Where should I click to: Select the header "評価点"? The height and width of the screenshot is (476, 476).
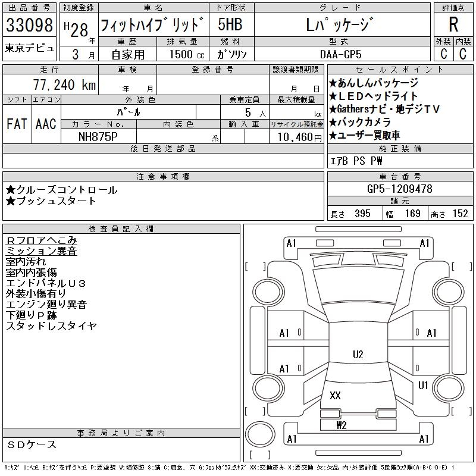(453, 8)
